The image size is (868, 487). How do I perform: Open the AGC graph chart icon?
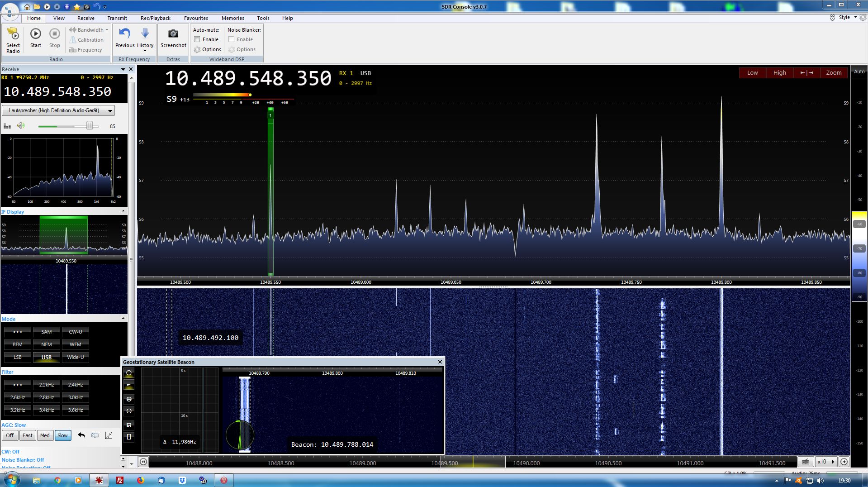109,435
